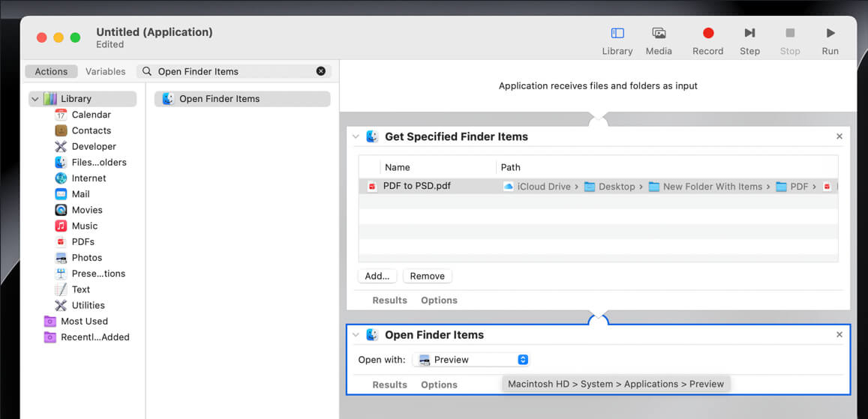Run the workflow

click(830, 41)
